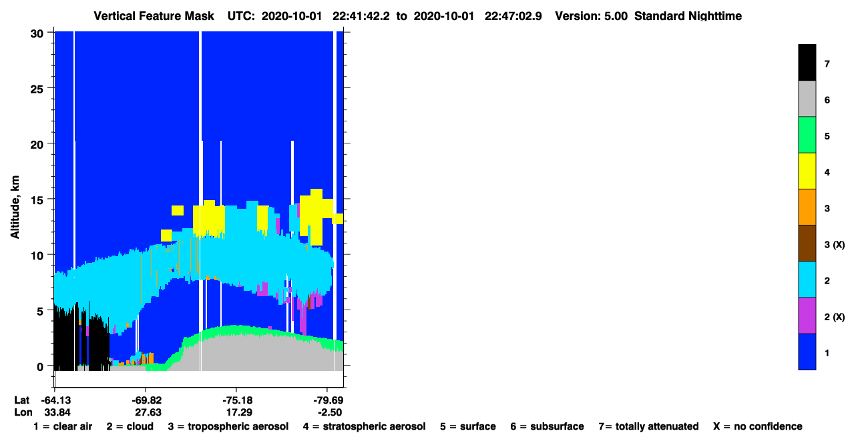
Task: Click the latitude value -69.82
Action: tap(146, 400)
